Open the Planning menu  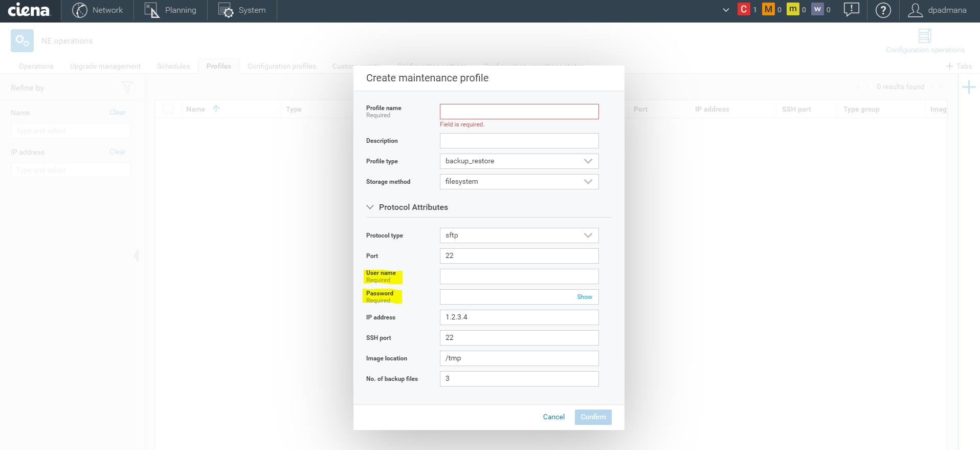[x=171, y=10]
